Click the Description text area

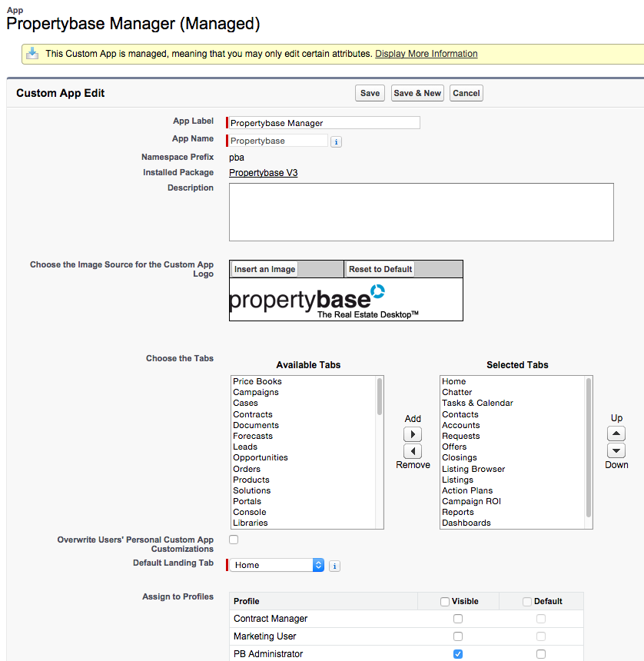pos(421,212)
